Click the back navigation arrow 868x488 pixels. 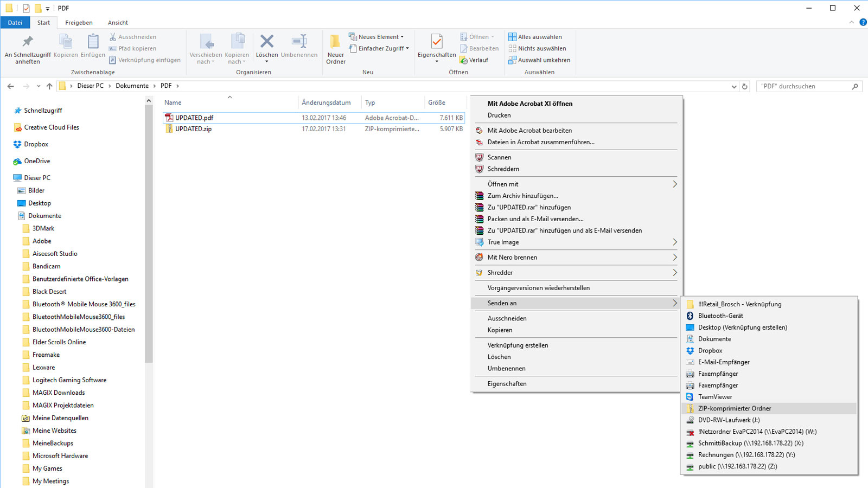click(11, 86)
